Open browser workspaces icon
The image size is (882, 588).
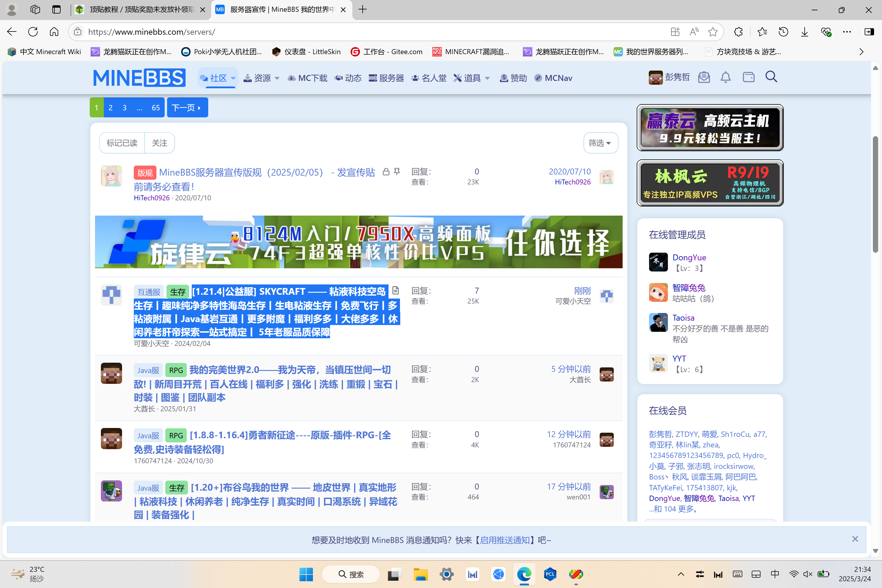point(35,9)
